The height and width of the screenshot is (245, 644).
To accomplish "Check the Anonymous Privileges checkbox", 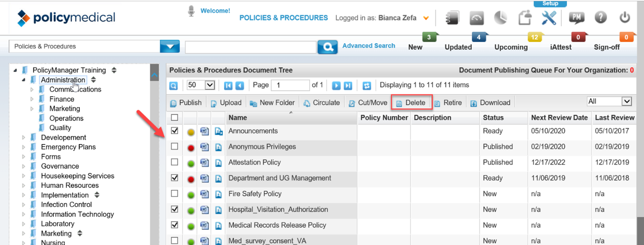I will [174, 147].
